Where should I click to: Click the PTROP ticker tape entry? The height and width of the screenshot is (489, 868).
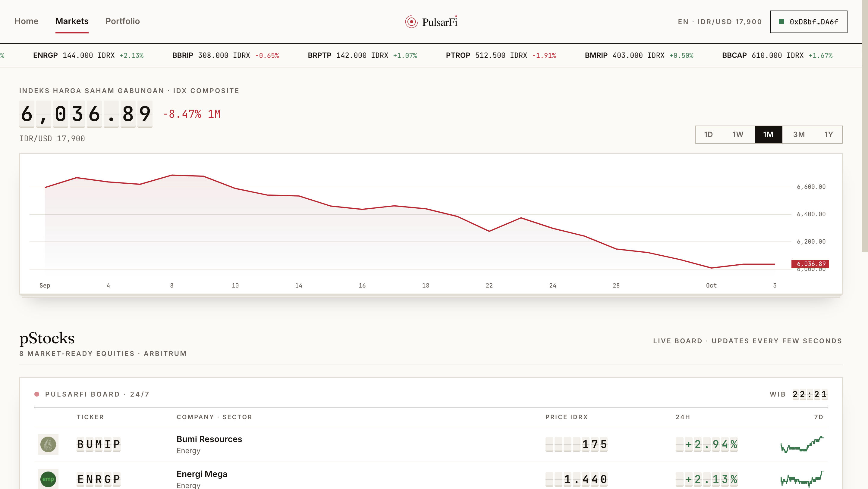click(501, 55)
